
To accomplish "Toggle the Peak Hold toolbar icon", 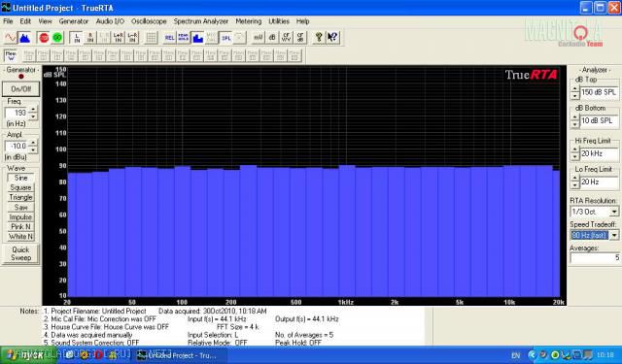I will [184, 38].
